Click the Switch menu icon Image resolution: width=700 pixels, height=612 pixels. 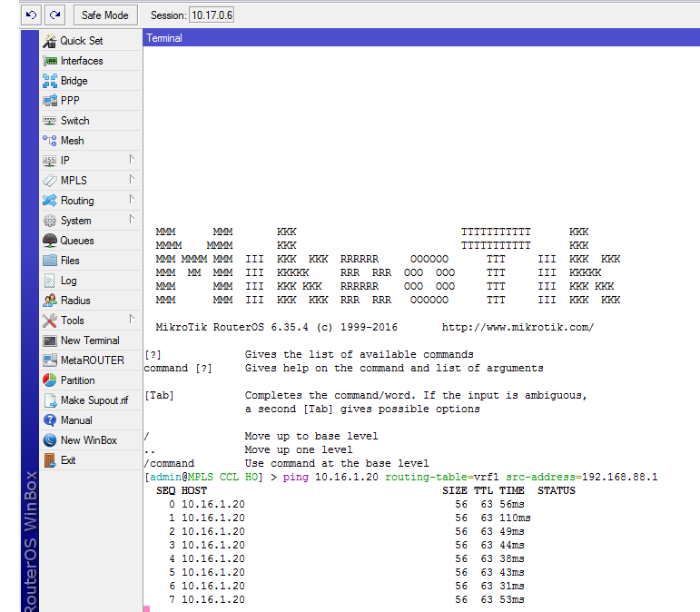(x=50, y=121)
